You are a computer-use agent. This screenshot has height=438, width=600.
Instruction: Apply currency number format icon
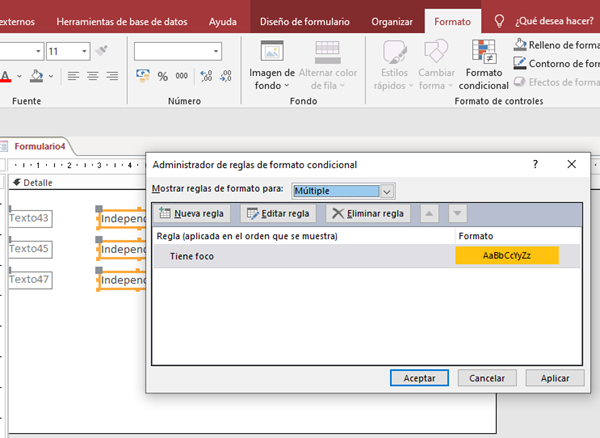(x=142, y=76)
